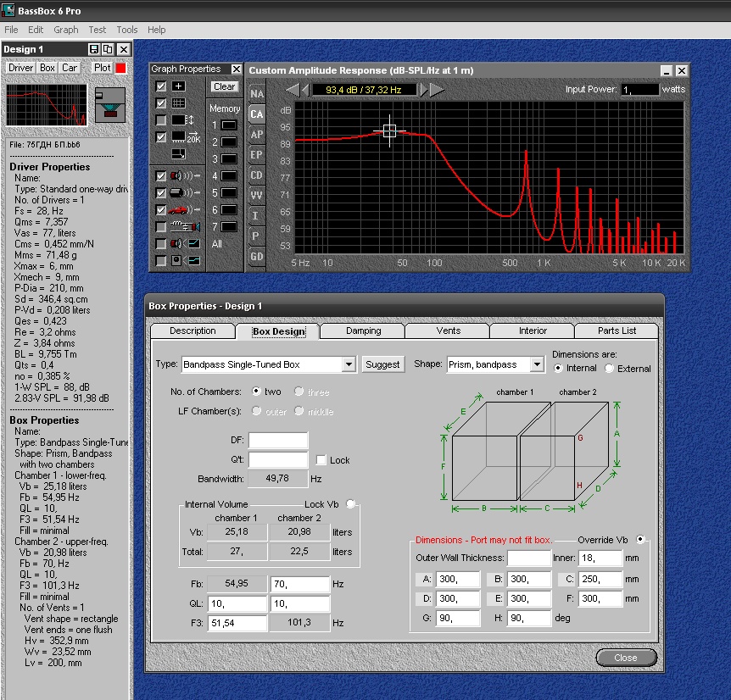This screenshot has height=700, width=731.
Task: Enable the Lock checkbox next to Qt
Action: [x=321, y=460]
